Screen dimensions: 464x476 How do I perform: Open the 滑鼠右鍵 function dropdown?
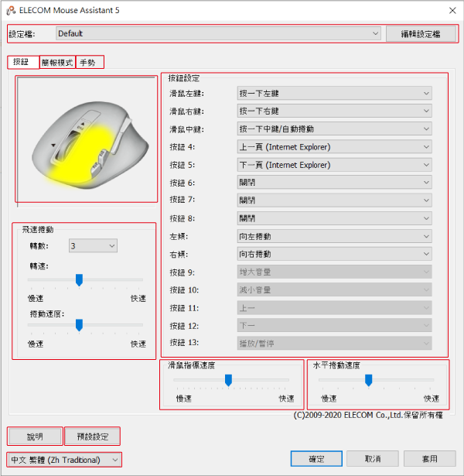[x=334, y=111]
